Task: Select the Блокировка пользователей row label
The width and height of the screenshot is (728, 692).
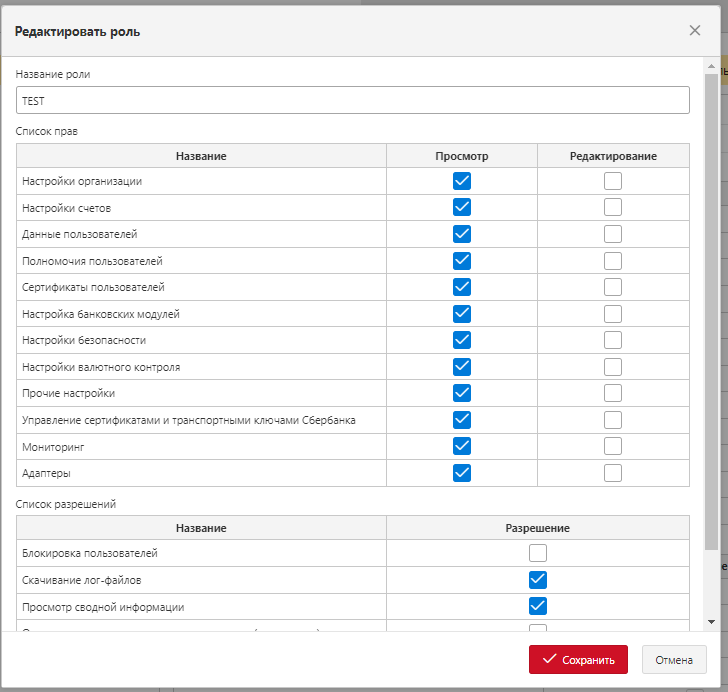Action: (x=90, y=553)
